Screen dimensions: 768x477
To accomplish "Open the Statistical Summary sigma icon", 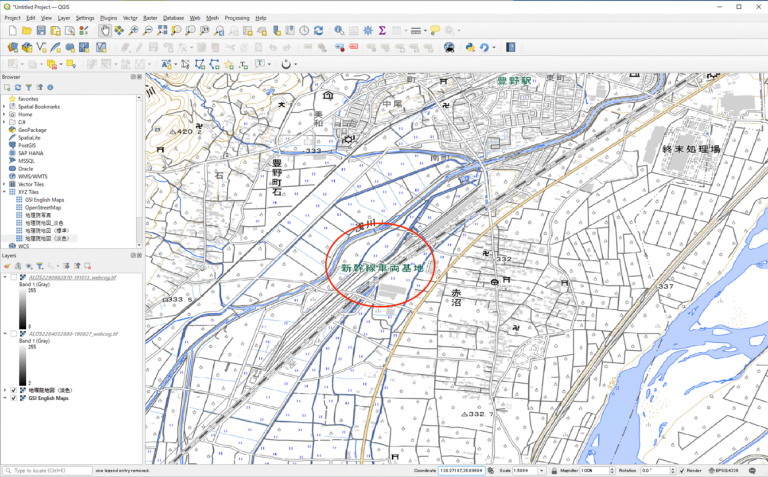I will click(382, 30).
